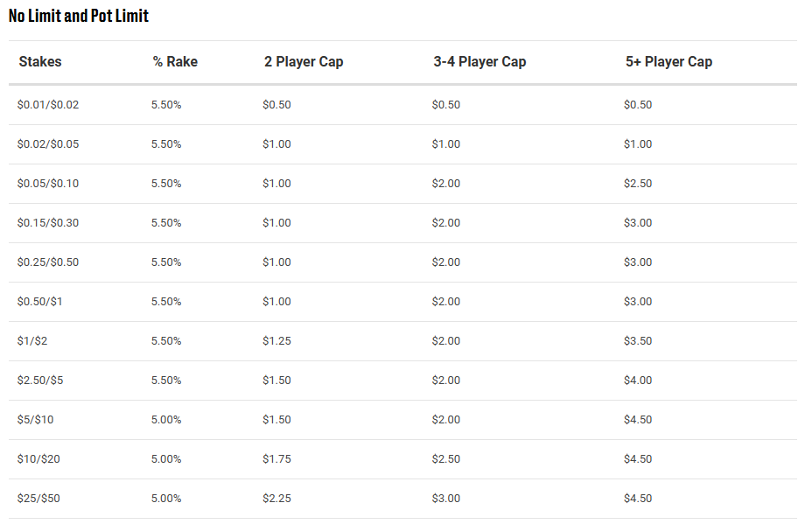Select the $25/$50 stakes cell

tap(38, 499)
